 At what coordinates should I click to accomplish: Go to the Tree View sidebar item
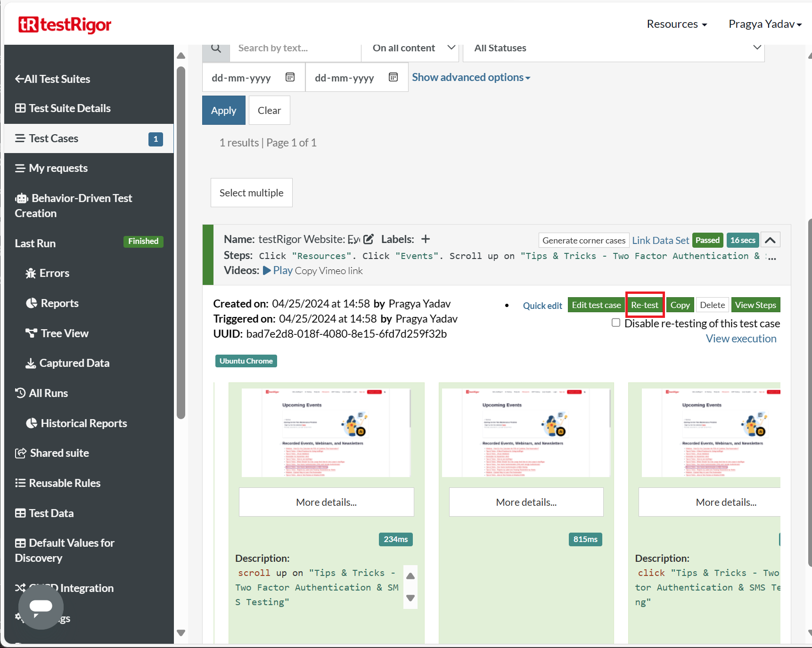(57, 333)
